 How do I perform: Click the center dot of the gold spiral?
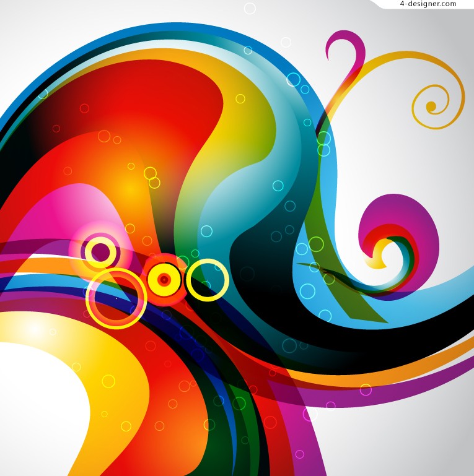click(431, 107)
